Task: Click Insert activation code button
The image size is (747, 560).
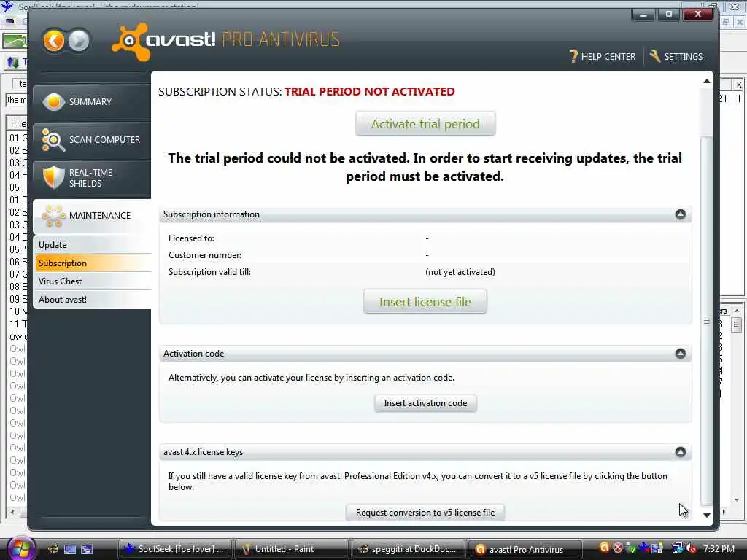Action: (x=425, y=402)
